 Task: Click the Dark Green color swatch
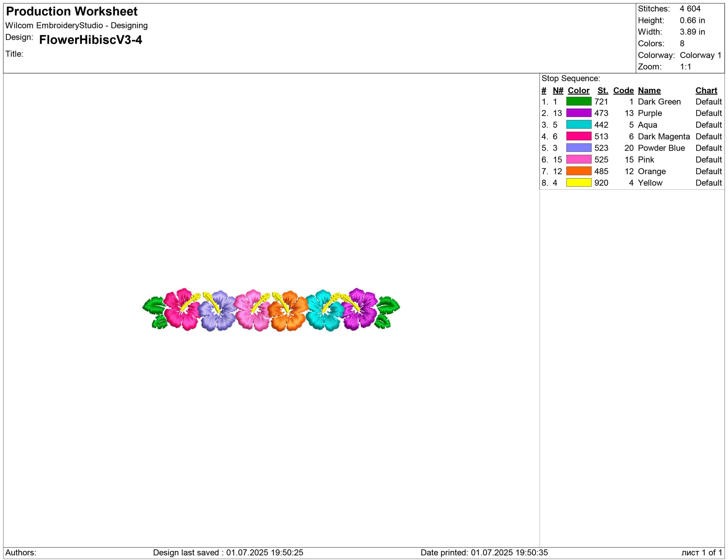tap(579, 101)
